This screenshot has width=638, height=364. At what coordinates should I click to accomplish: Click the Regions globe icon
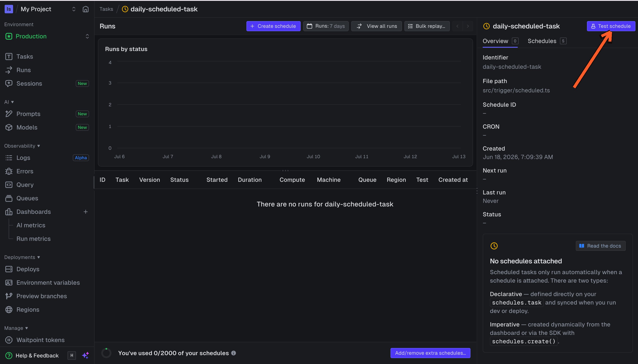click(x=9, y=310)
